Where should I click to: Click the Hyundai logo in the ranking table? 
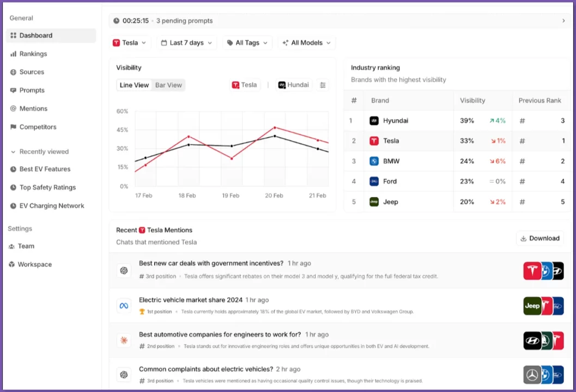coord(374,121)
